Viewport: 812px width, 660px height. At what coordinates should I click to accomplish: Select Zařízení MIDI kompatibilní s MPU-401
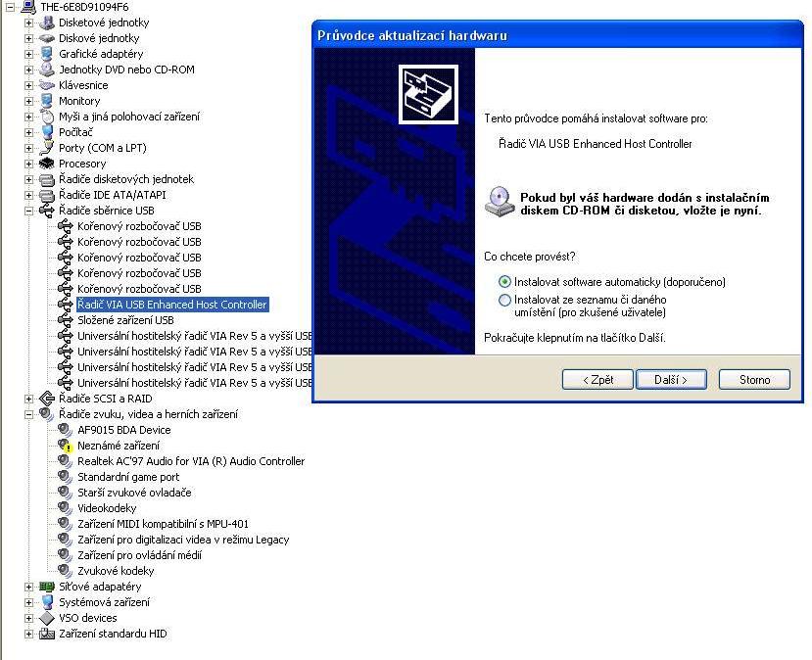pyautogui.click(x=163, y=524)
